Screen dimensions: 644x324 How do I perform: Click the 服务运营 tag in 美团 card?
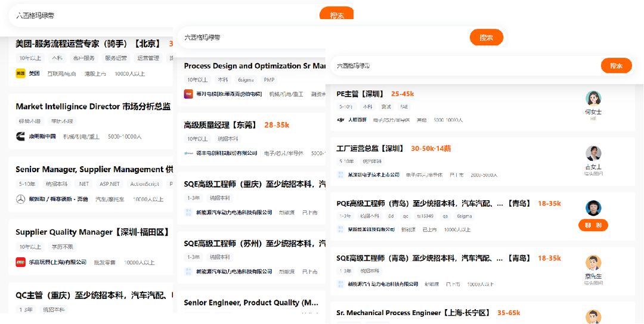tap(116, 58)
